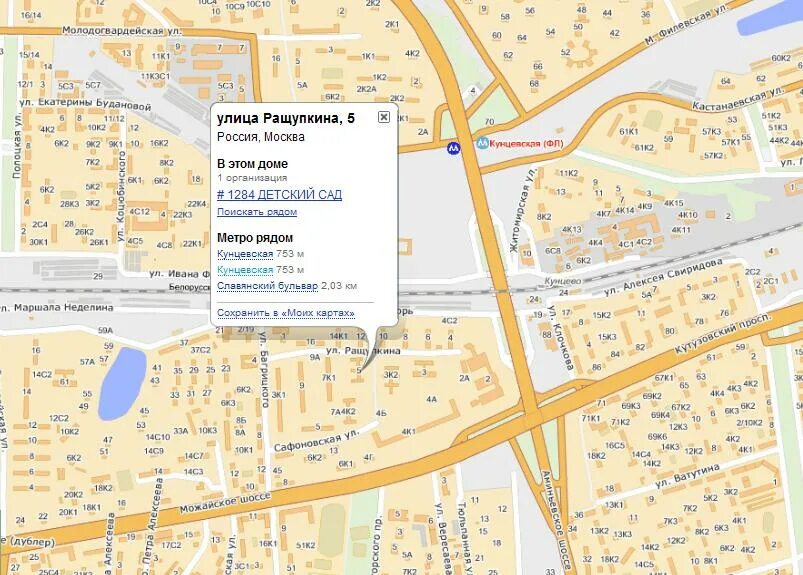Click the Полоцкая ул. street label
Image resolution: width=803 pixels, height=575 pixels.
pos(16,146)
